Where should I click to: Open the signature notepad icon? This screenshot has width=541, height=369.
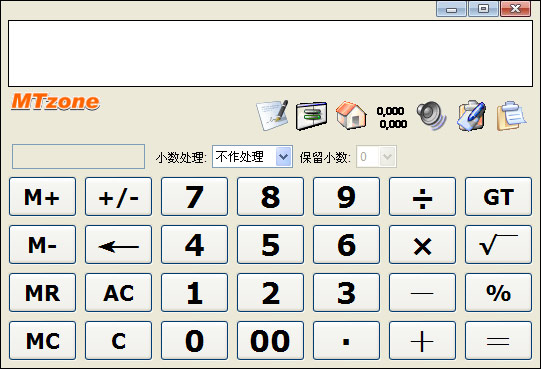[272, 116]
